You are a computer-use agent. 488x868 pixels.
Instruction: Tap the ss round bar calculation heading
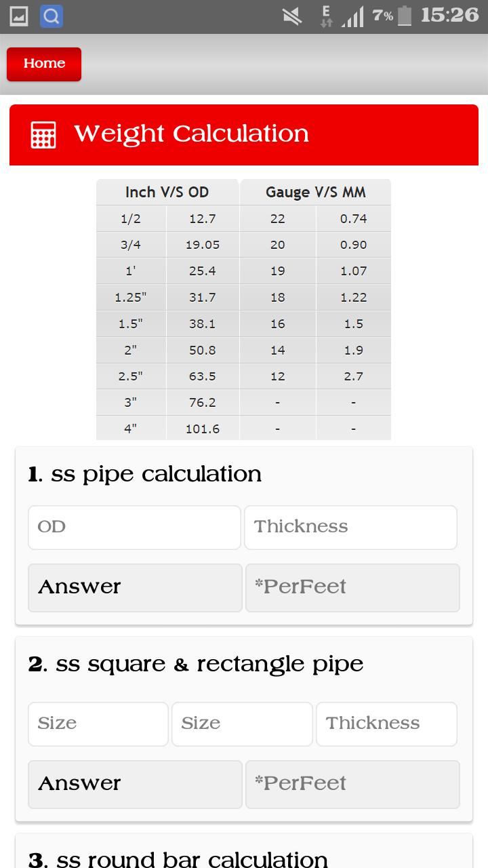click(x=178, y=859)
